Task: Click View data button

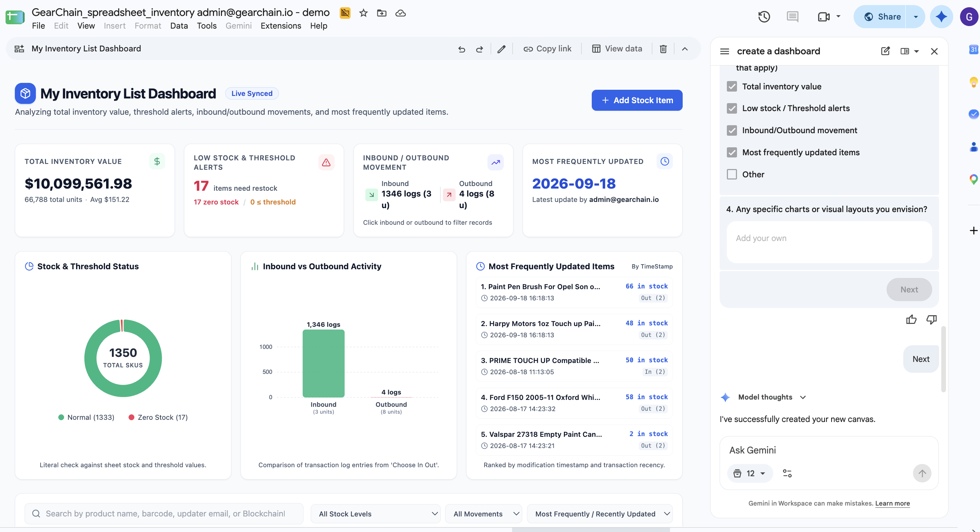Action: [617, 49]
